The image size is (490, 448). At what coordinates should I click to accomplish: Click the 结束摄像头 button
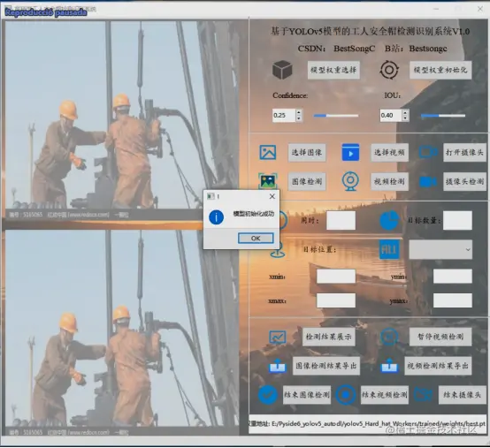pos(463,395)
